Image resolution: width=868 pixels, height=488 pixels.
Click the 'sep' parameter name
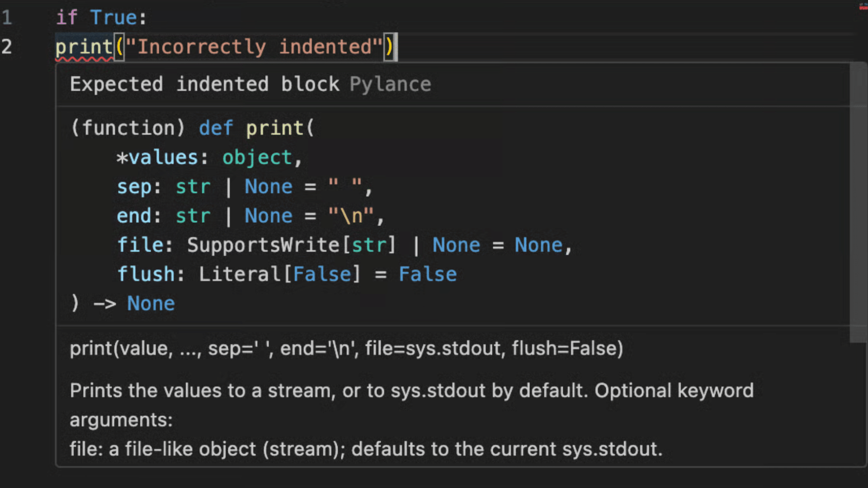pos(134,187)
